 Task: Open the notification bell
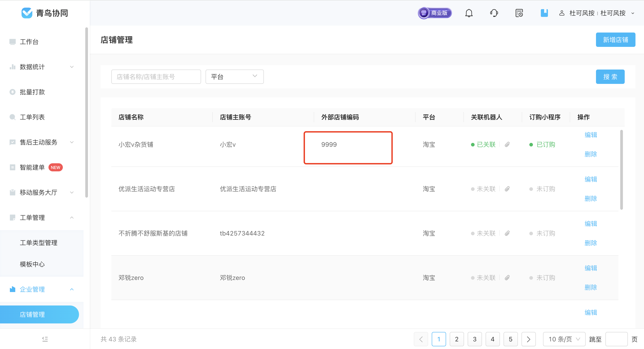click(x=469, y=13)
